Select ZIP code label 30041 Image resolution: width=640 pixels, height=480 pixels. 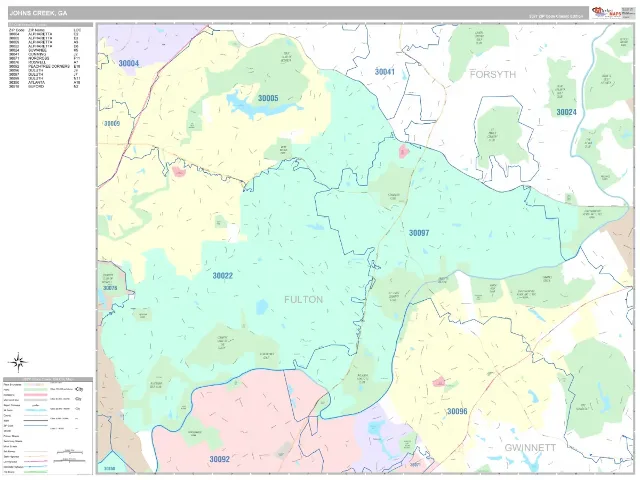(384, 72)
